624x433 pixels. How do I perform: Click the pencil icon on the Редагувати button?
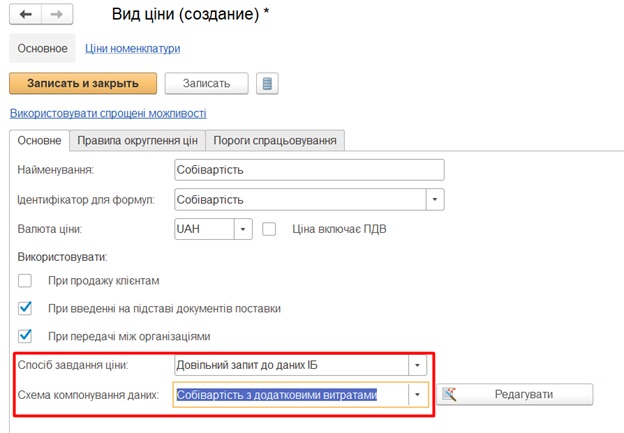coord(449,394)
